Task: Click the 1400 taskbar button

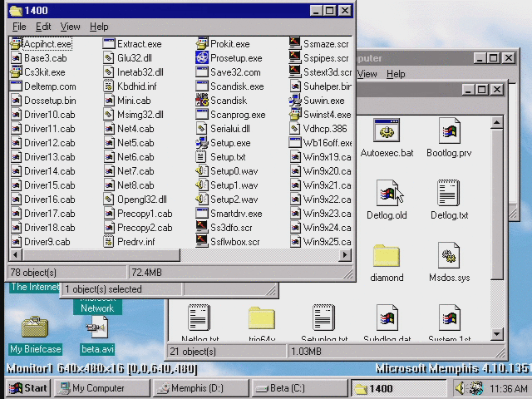Action: pyautogui.click(x=399, y=388)
